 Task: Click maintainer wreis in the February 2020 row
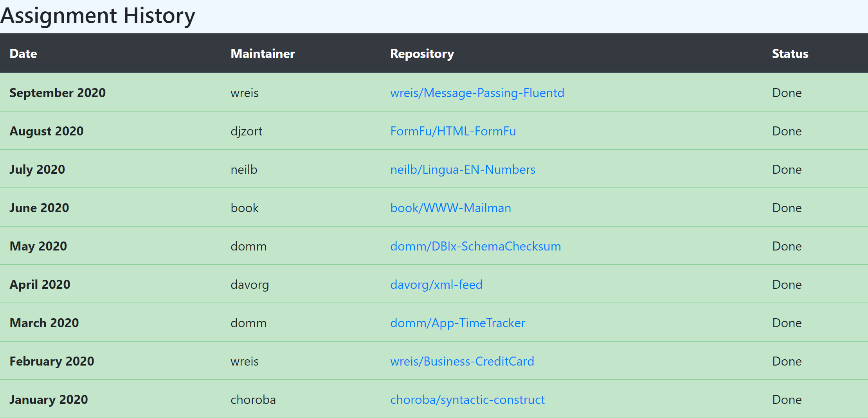point(245,361)
